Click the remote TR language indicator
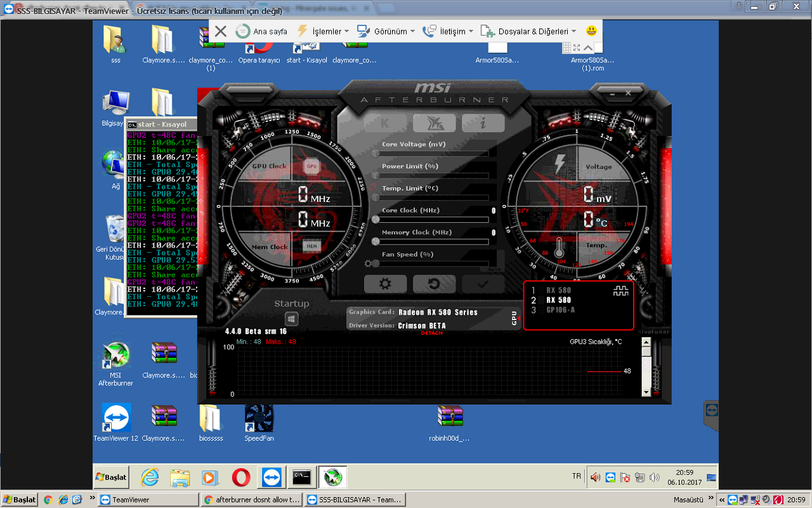Viewport: 812px width, 508px height. (x=577, y=476)
